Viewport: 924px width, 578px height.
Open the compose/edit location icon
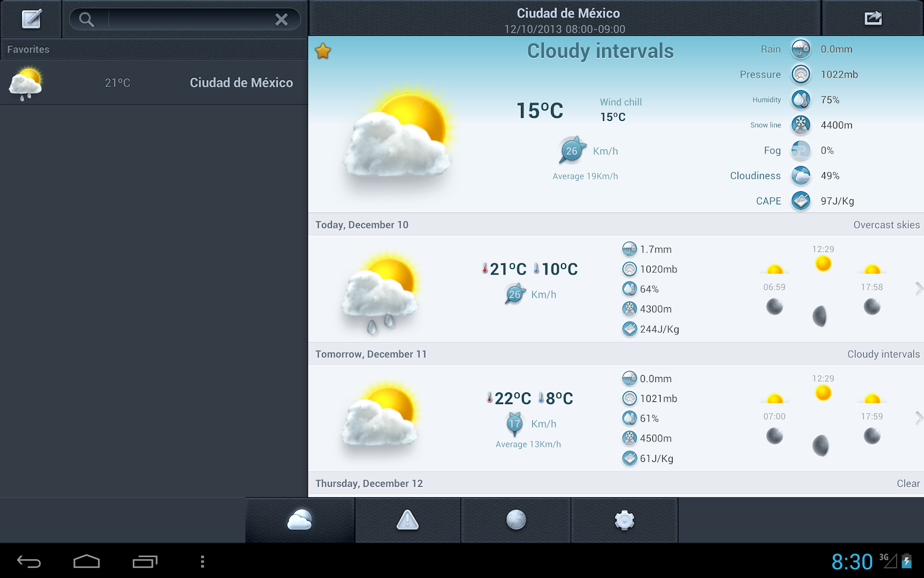(x=30, y=18)
